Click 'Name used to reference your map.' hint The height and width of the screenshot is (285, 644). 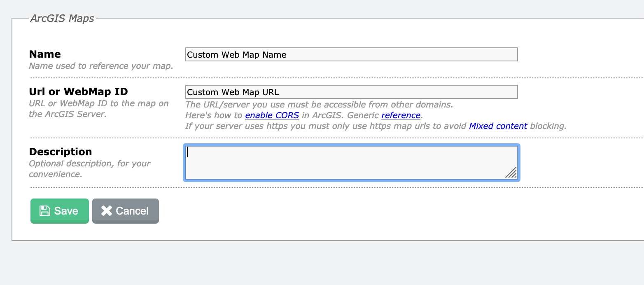tap(101, 66)
